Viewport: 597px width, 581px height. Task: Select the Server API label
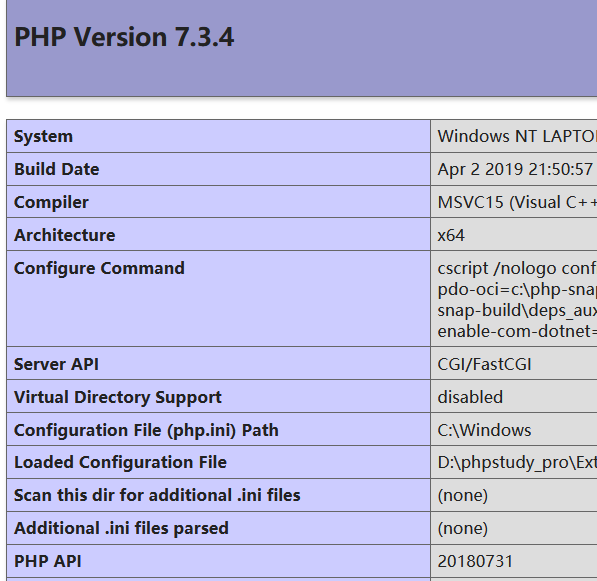coord(56,364)
